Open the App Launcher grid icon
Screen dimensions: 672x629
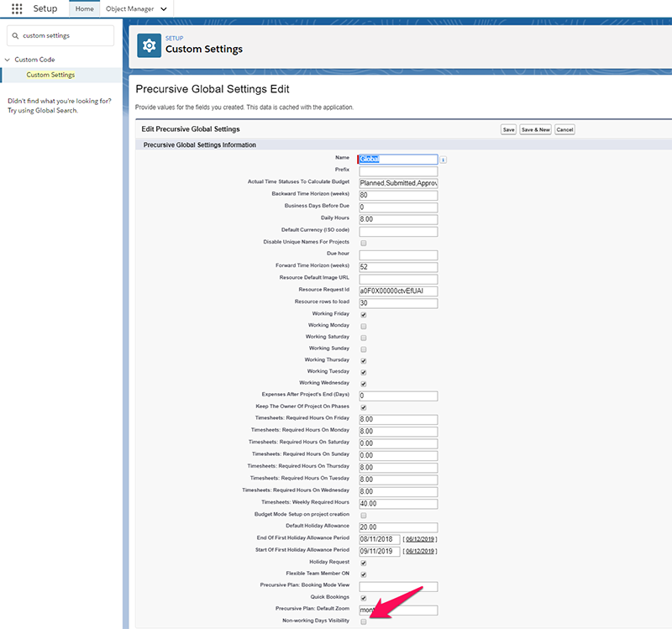(x=17, y=8)
